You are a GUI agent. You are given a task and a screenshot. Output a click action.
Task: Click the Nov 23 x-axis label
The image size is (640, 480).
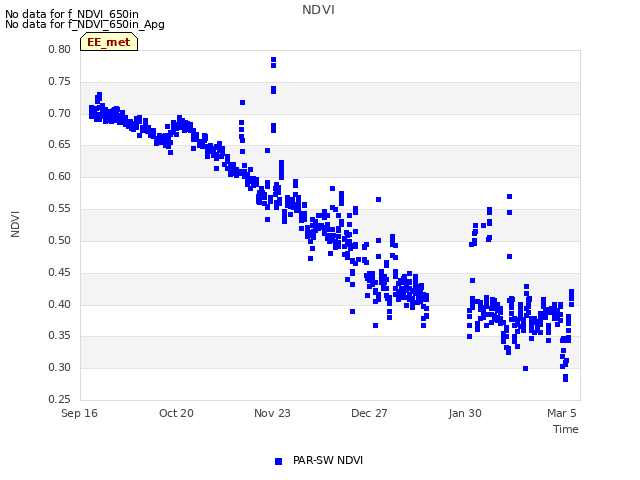(272, 413)
